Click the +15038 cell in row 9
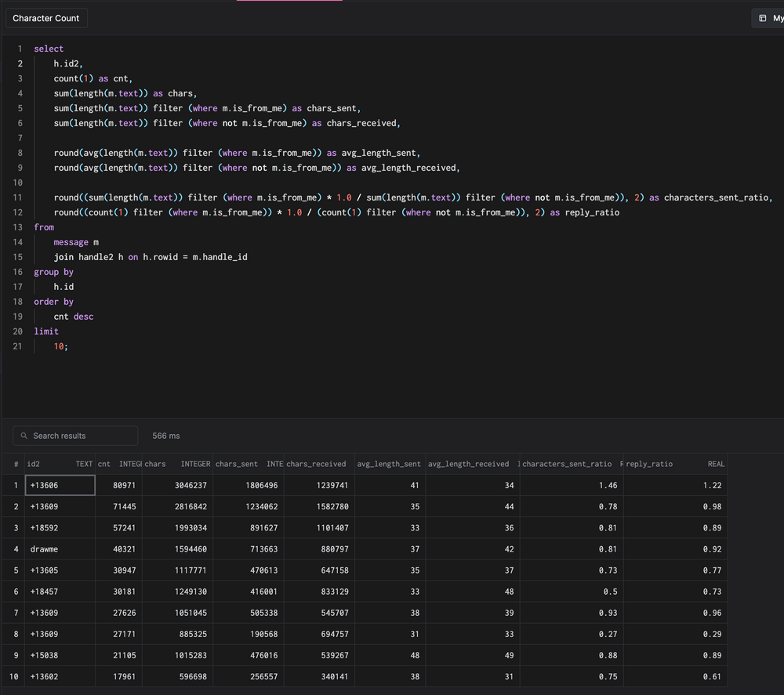Image resolution: width=784 pixels, height=695 pixels. point(44,655)
